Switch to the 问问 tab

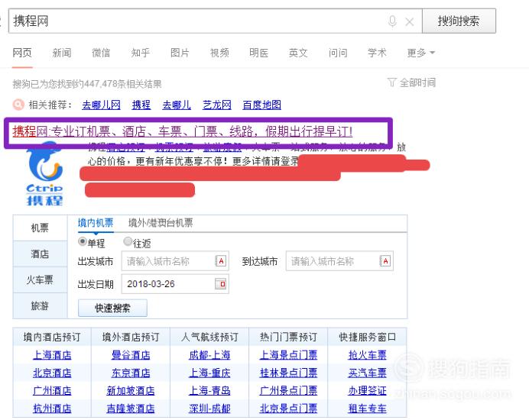coord(338,53)
